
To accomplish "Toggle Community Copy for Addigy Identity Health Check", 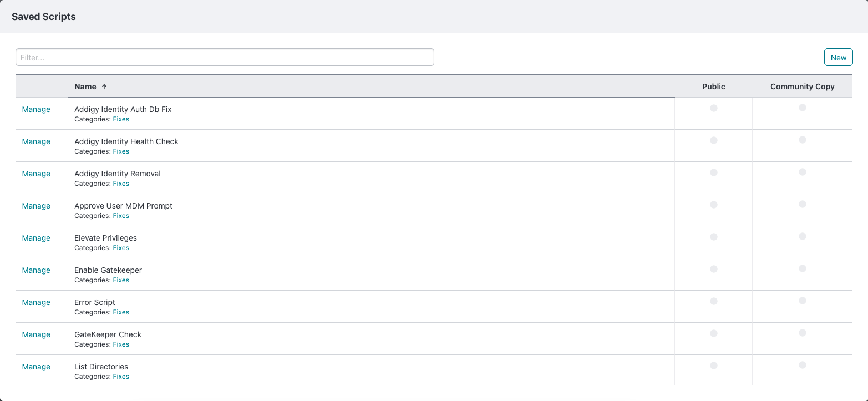I will tap(803, 140).
